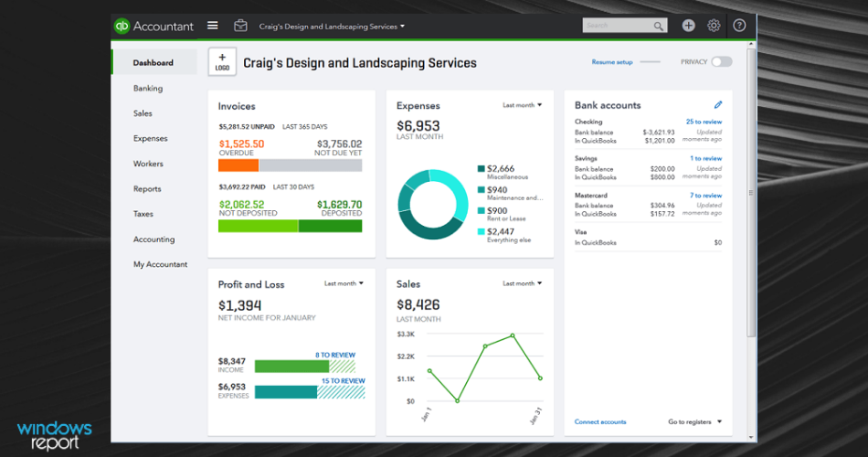Click the Resume setup link
Viewport: 868px width, 457px height.
(x=611, y=62)
